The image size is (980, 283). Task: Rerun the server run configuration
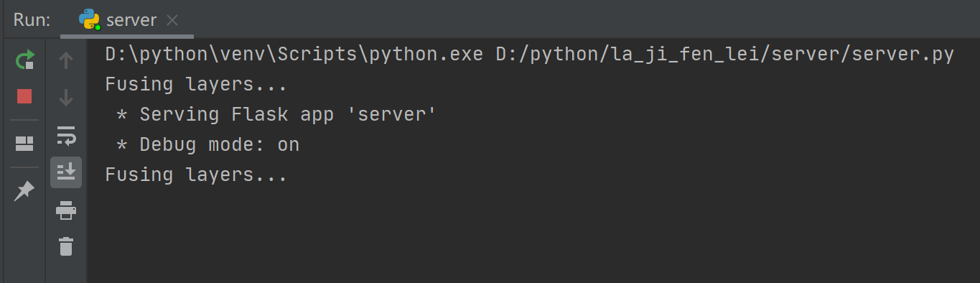tap(24, 60)
